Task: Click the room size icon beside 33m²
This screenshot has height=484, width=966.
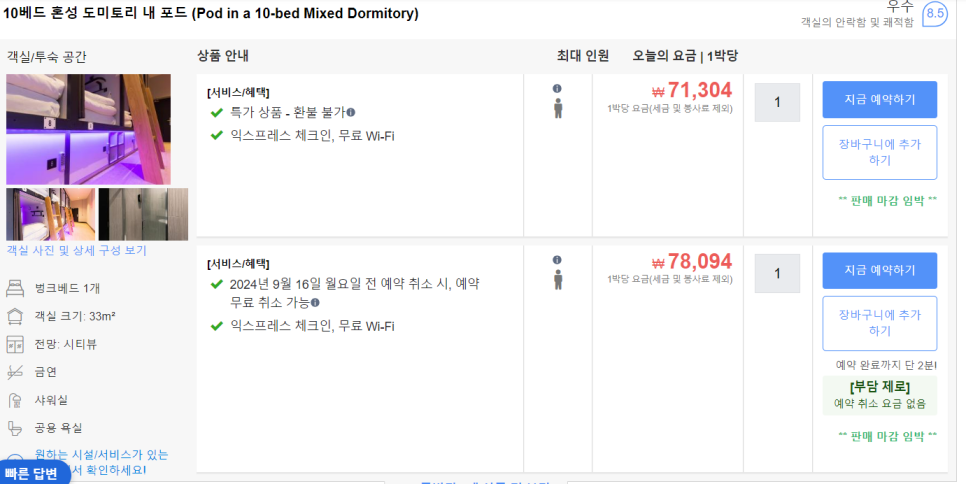Action: pos(15,317)
